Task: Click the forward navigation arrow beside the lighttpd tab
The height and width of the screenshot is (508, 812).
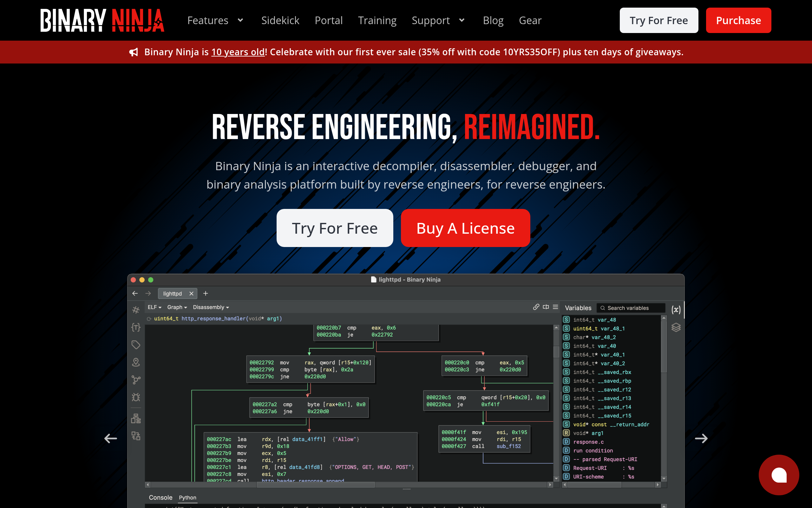Action: click(148, 293)
